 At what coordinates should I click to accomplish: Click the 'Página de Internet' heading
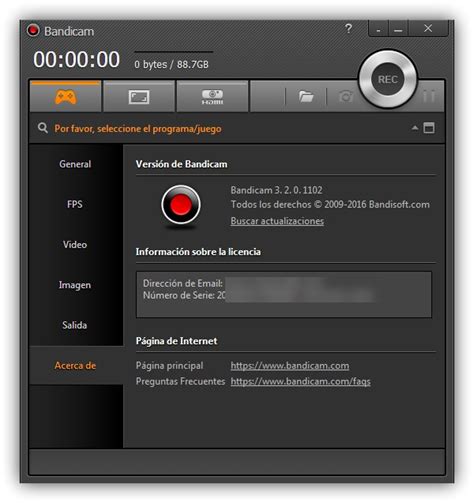176,341
